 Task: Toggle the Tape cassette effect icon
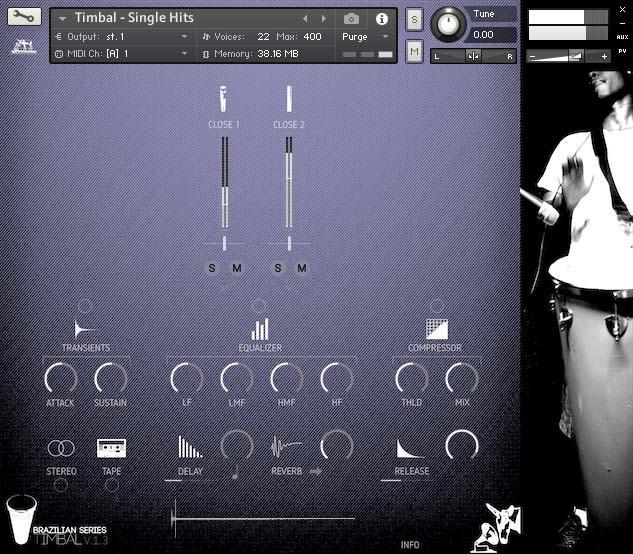click(x=111, y=448)
